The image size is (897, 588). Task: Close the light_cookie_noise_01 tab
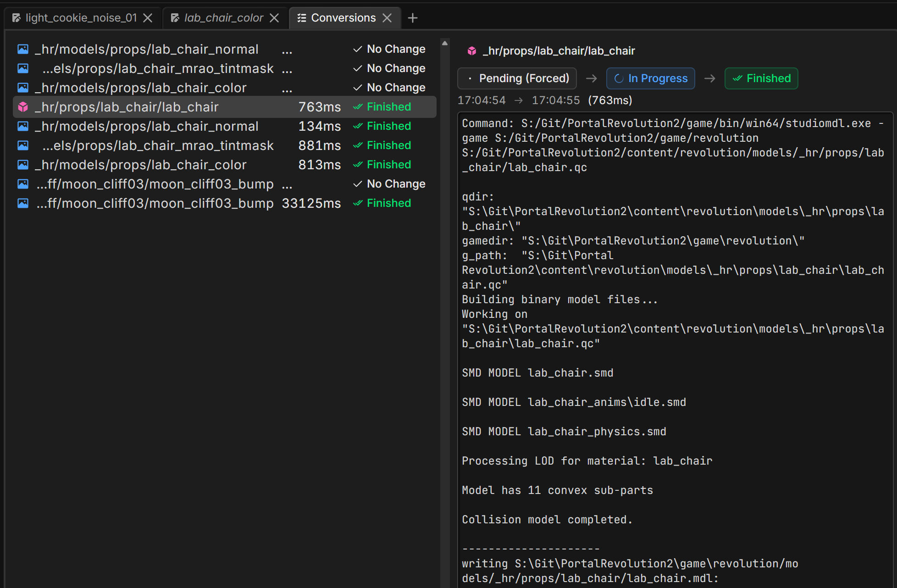point(148,18)
